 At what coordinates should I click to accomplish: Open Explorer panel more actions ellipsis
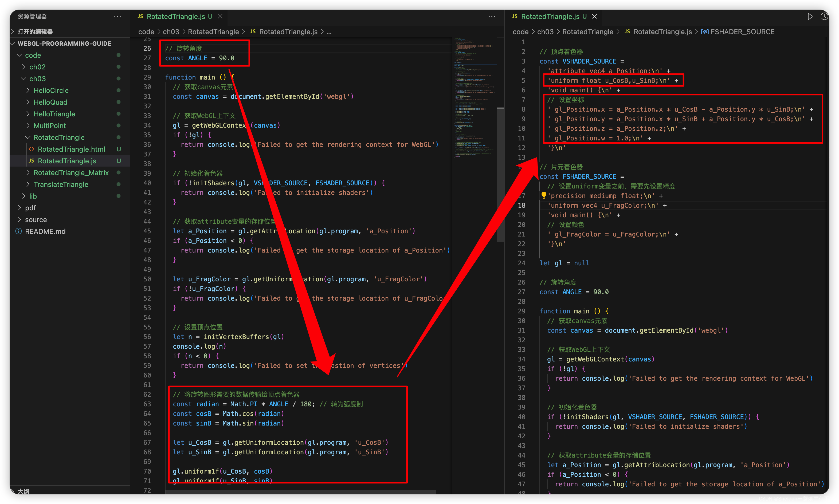tap(117, 16)
